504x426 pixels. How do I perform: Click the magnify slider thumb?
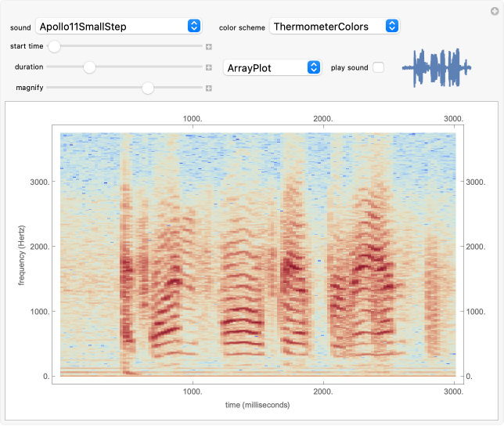pyautogui.click(x=148, y=88)
